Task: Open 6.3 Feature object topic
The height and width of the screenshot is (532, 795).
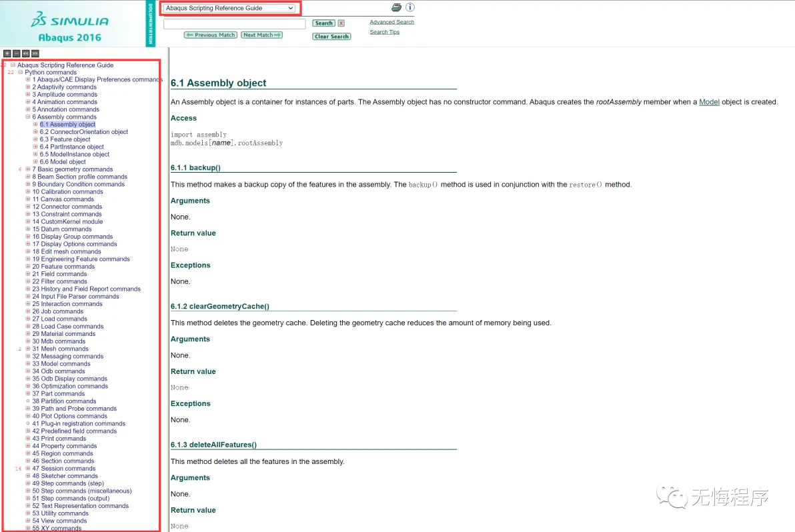Action: [x=65, y=139]
